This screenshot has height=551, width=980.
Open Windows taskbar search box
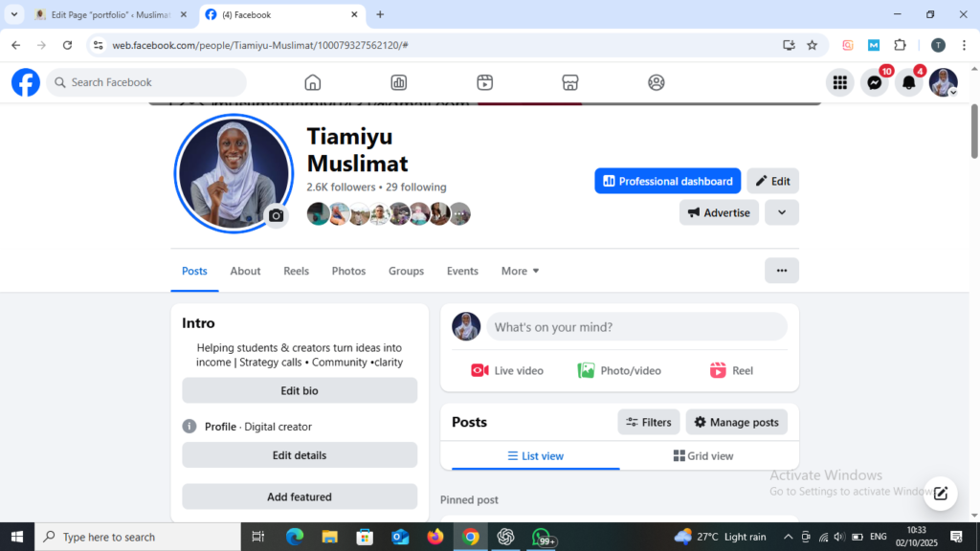point(137,538)
